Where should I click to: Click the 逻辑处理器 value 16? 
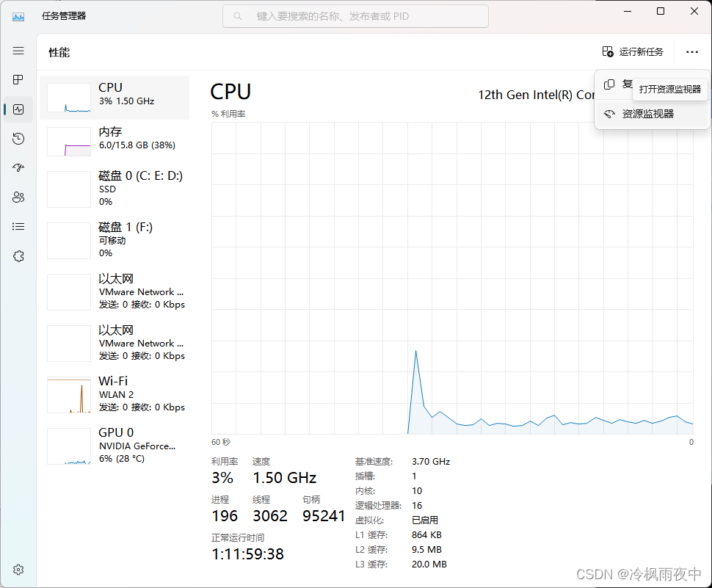(x=417, y=505)
